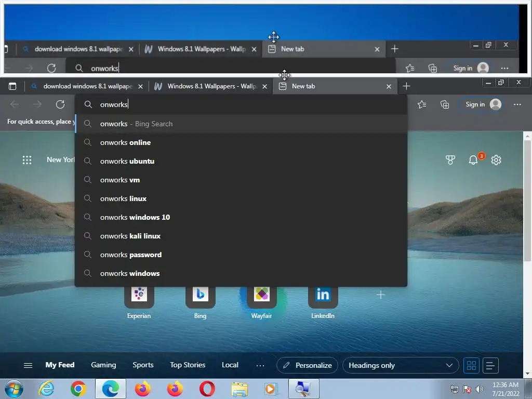Choose onworks linux suggestion

tap(241, 198)
